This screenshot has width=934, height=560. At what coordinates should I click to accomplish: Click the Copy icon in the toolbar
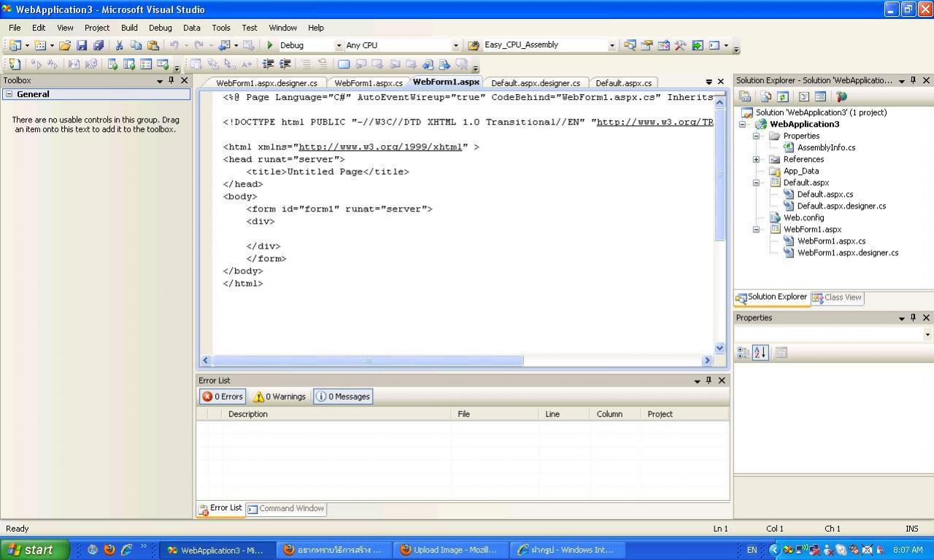point(136,45)
